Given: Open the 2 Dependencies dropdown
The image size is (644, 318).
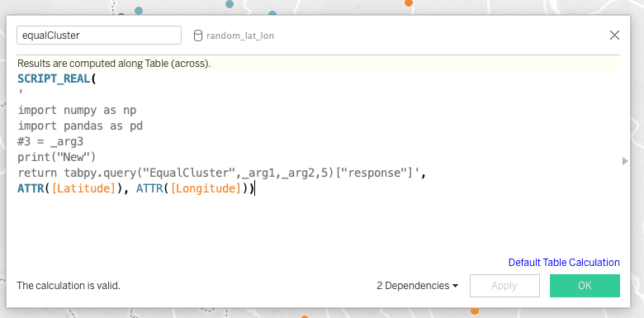Looking at the screenshot, I should click(x=417, y=286).
